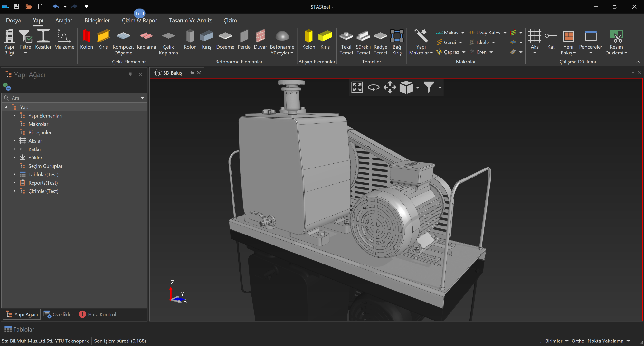
Task: Select the Tekil Temel foundation tool
Action: 346,36
